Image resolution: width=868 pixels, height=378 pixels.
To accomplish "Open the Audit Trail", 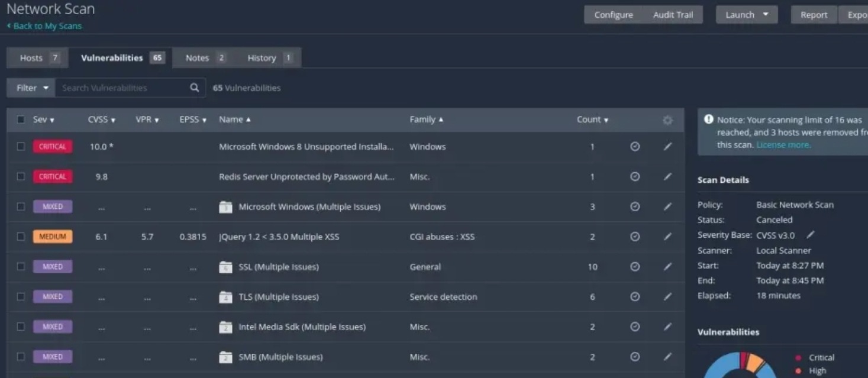I will click(673, 15).
